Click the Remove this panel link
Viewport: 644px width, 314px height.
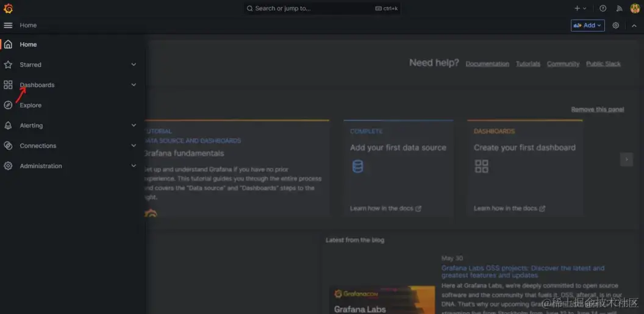click(598, 110)
